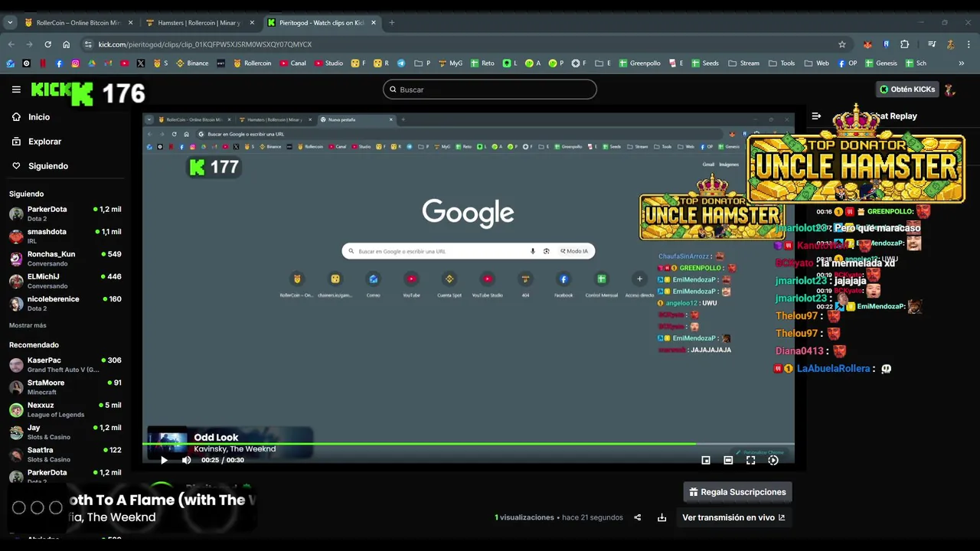Screen dimensions: 980x551
Task: Enter fullscreen on the clip
Action: 750,460
